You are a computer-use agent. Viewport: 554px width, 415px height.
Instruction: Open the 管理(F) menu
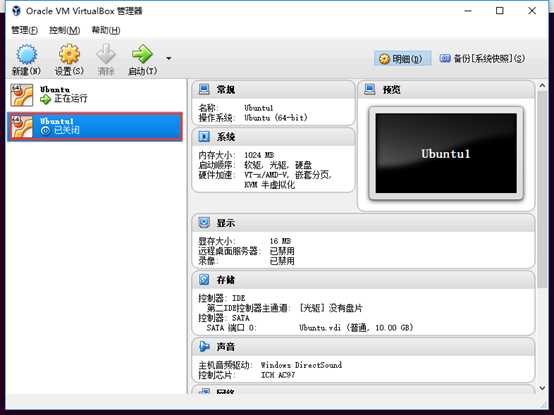tap(24, 30)
